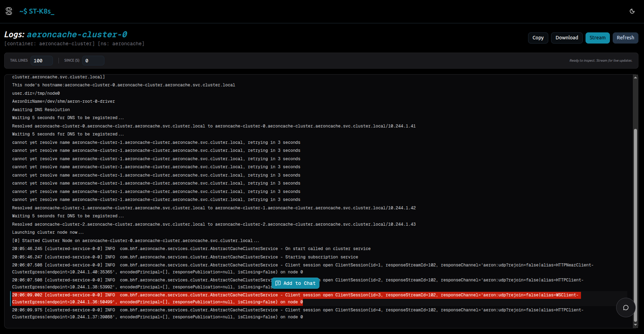Start streaming live logs
Viewport: 644px width, 334px height.
pyautogui.click(x=597, y=38)
